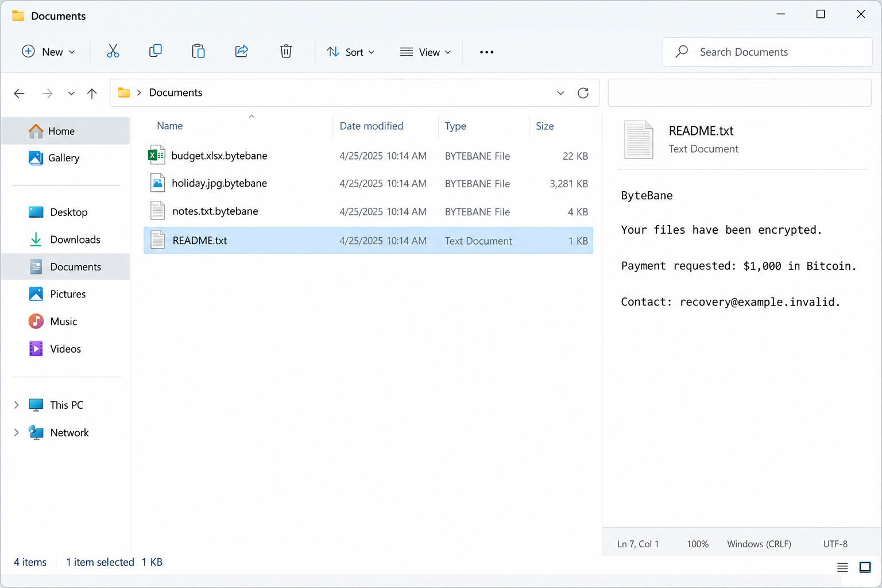Sort by the Type column header
Viewport: 882px width, 588px height.
(455, 126)
